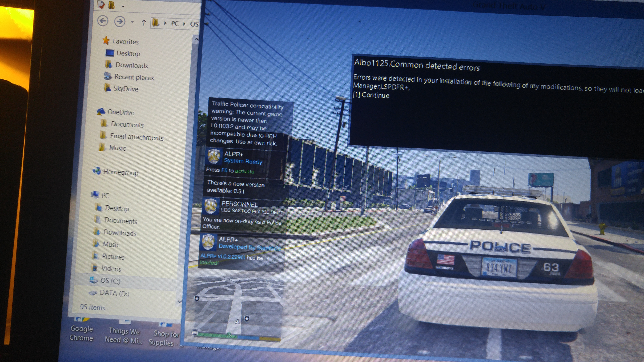644x362 pixels.
Task: Click the PC computer icon
Action: 95,194
